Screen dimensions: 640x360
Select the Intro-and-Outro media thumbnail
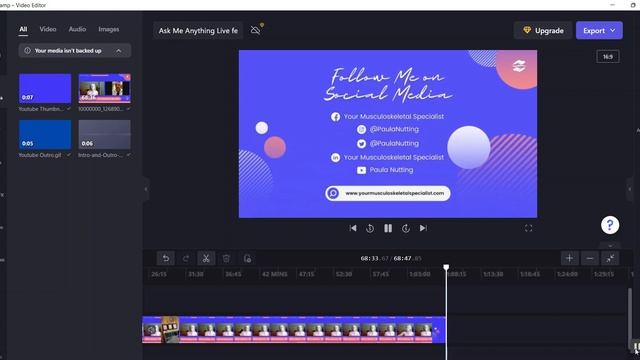click(x=104, y=135)
